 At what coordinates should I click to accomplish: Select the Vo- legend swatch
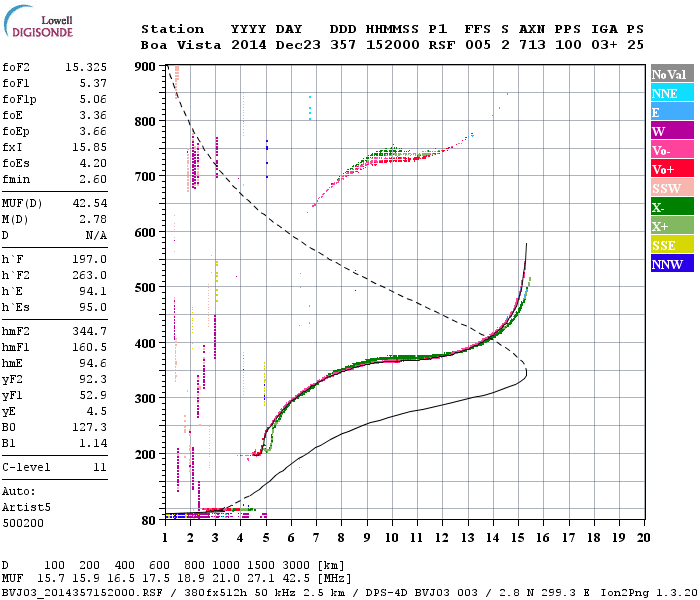coord(672,150)
